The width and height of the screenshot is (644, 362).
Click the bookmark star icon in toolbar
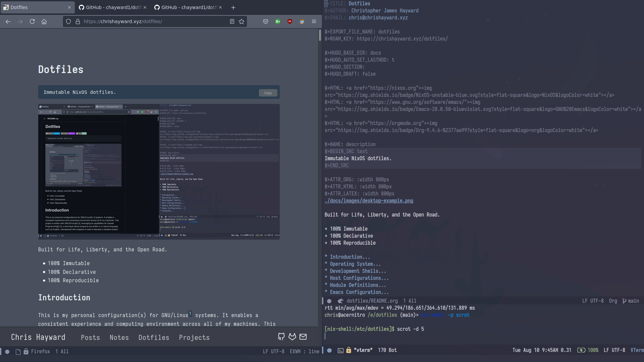pyautogui.click(x=241, y=21)
